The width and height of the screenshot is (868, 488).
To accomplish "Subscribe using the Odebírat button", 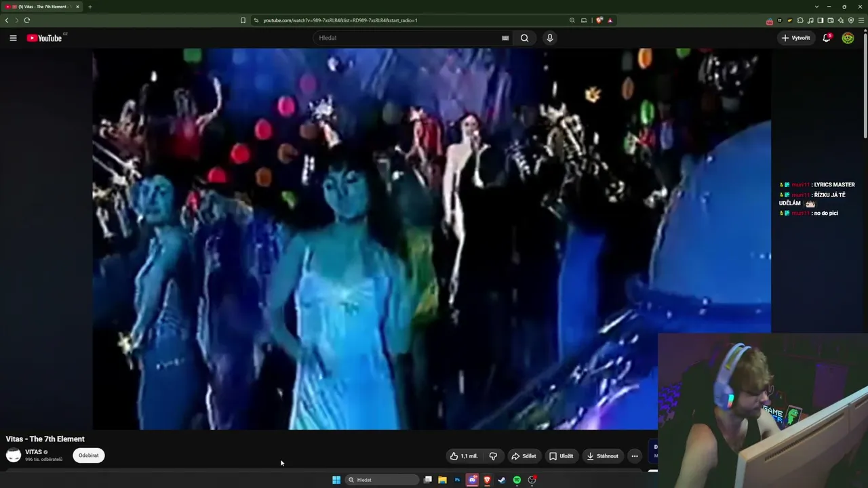I will click(89, 455).
